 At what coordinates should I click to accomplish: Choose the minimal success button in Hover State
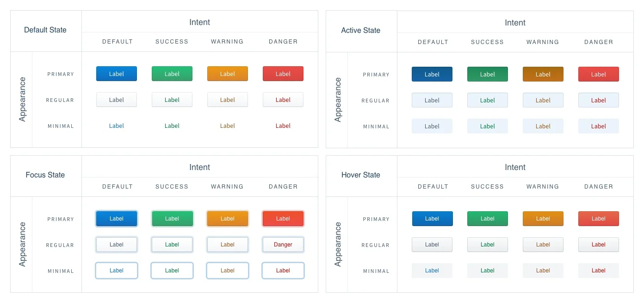click(488, 271)
